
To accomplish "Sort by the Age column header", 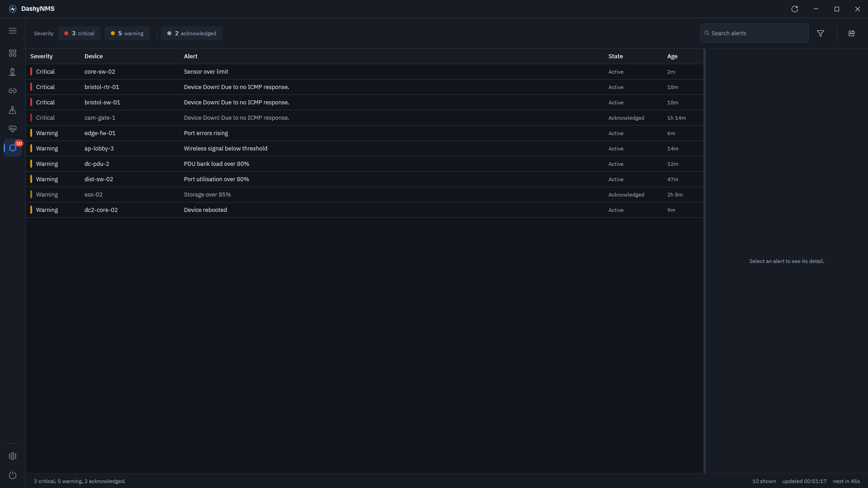I will click(x=672, y=56).
